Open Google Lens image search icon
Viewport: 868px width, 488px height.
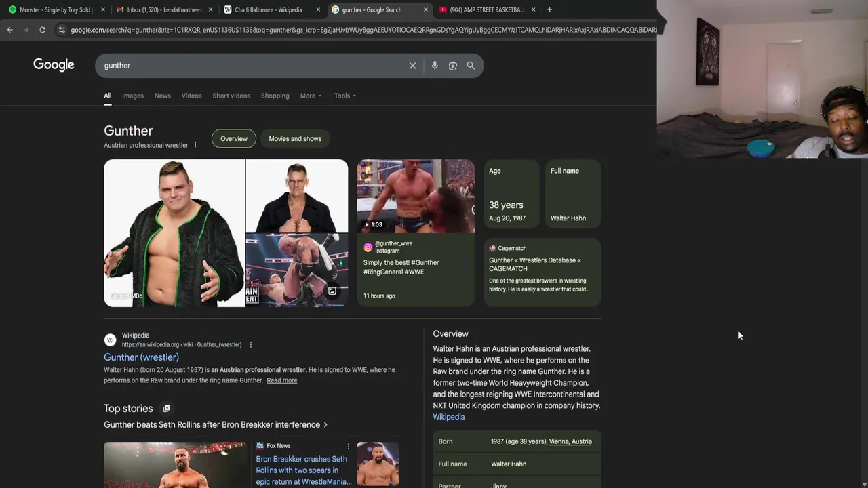(x=453, y=66)
